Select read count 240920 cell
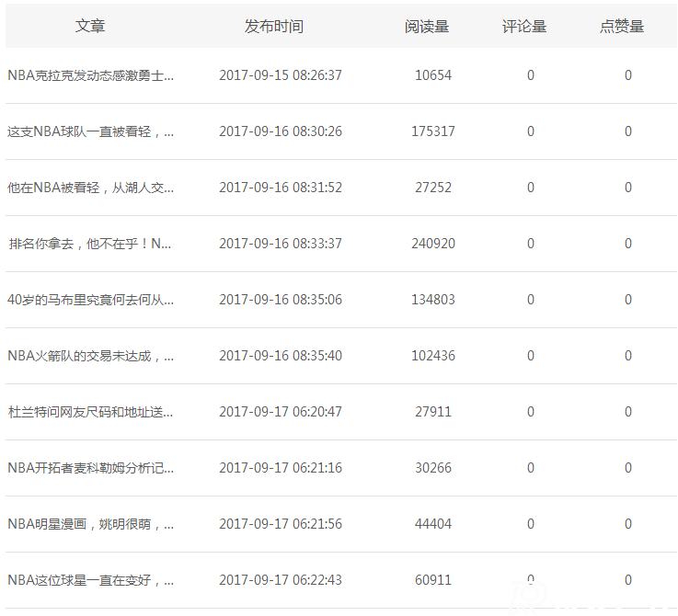The height and width of the screenshot is (616, 678). click(x=432, y=244)
